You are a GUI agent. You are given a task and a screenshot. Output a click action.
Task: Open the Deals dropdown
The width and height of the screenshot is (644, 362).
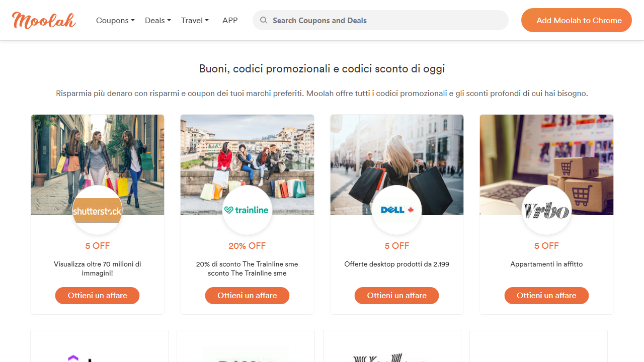157,20
